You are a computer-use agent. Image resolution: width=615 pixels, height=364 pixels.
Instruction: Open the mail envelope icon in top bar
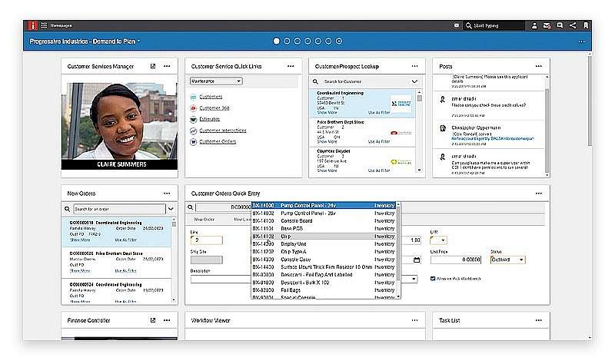pyautogui.click(x=547, y=25)
